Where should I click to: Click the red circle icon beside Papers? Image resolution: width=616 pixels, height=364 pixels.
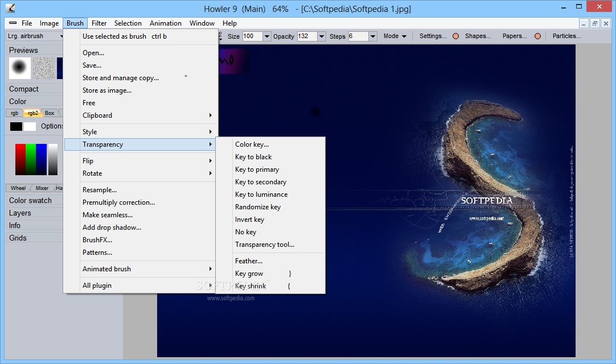538,36
